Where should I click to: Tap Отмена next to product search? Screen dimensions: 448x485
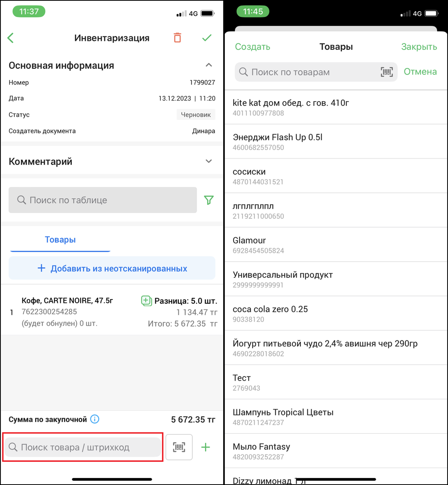(420, 71)
